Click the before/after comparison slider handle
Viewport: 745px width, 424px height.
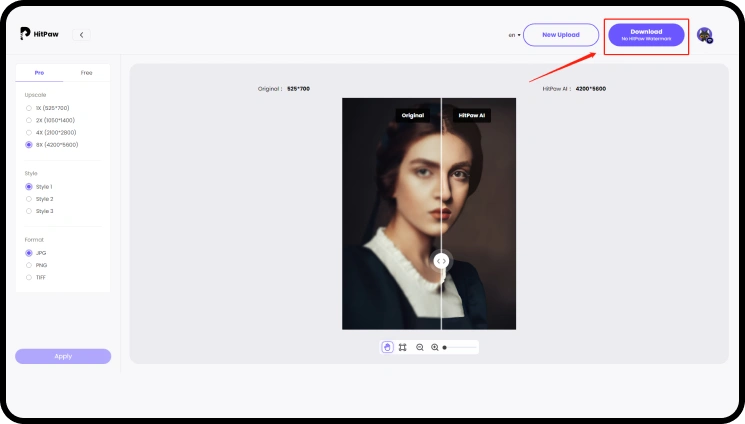tap(441, 260)
